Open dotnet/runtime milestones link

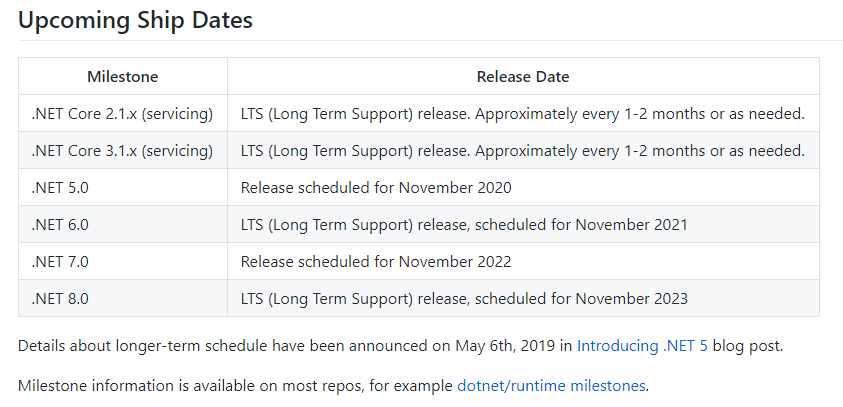tap(551, 386)
